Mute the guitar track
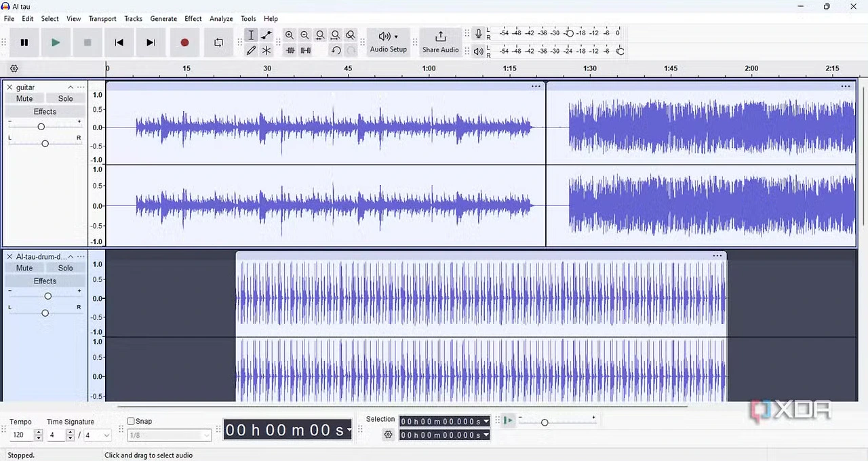The height and width of the screenshot is (461, 868). (24, 99)
